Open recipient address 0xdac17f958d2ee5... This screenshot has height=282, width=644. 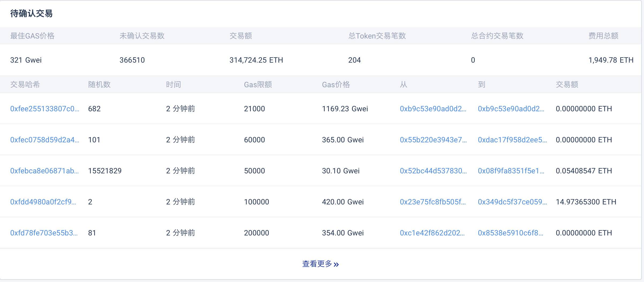click(512, 140)
